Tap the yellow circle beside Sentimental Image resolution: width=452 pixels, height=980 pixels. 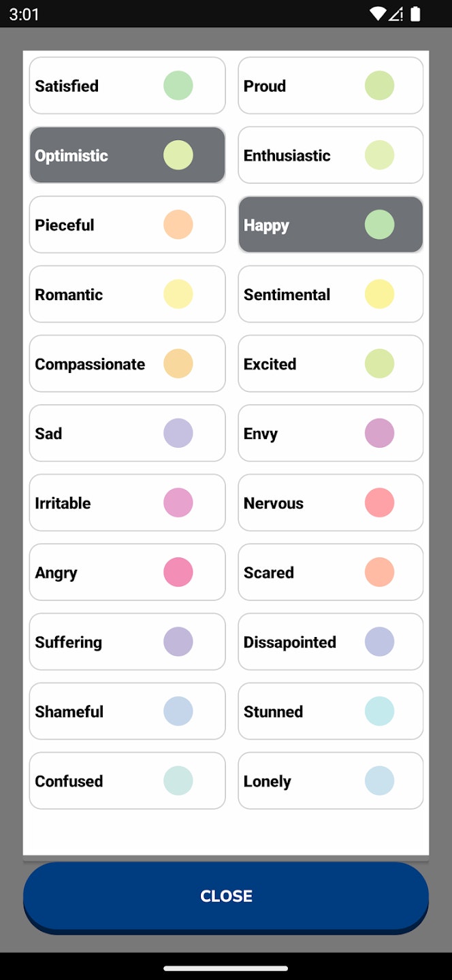click(380, 294)
